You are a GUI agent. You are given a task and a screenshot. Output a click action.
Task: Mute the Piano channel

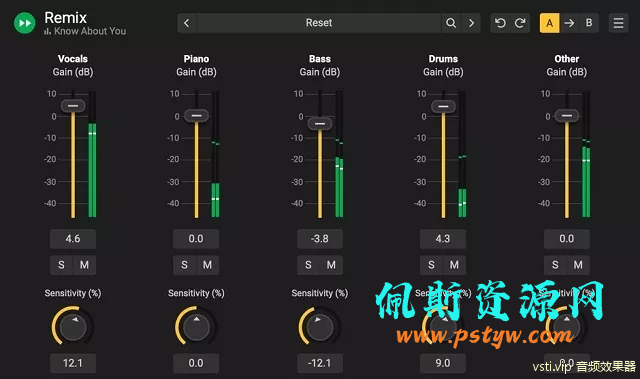click(x=207, y=265)
